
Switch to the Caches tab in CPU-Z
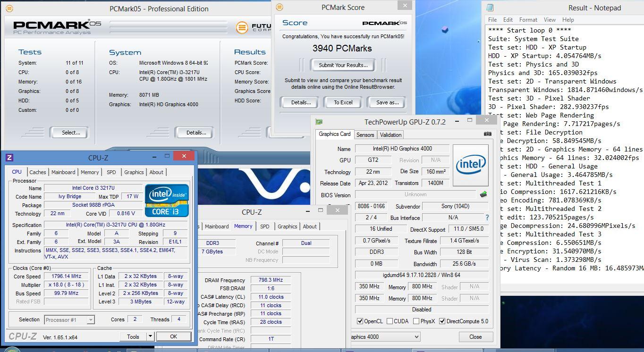tap(38, 172)
